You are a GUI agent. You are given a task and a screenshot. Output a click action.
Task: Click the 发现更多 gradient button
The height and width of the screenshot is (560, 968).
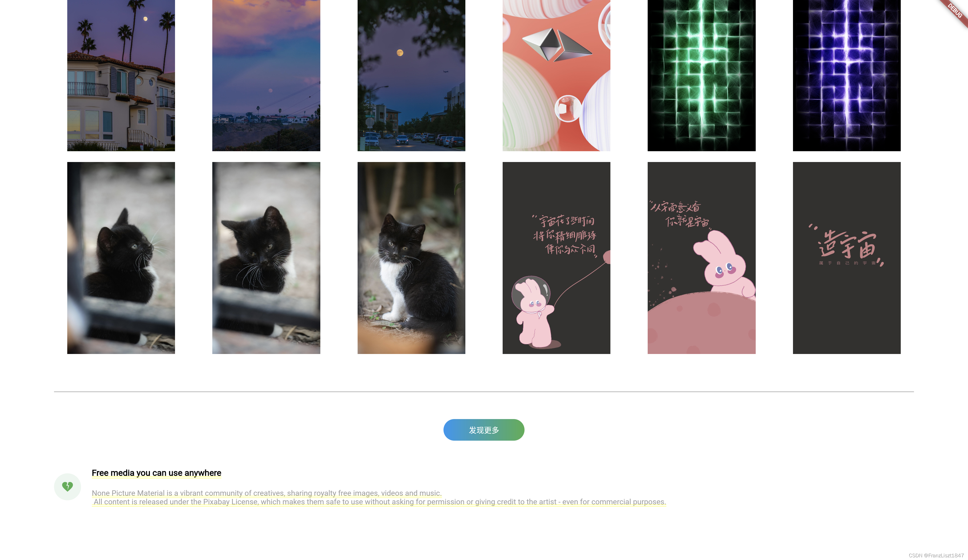click(484, 430)
